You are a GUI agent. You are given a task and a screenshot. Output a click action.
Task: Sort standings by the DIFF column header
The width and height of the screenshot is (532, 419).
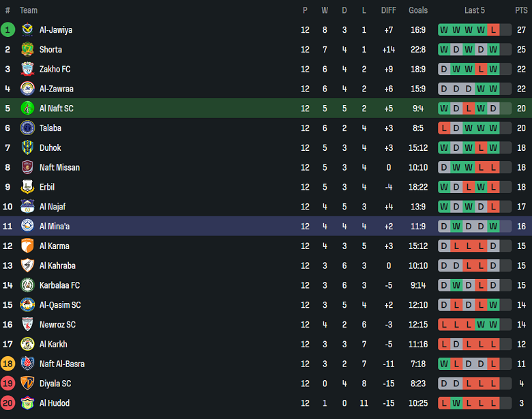(388, 10)
